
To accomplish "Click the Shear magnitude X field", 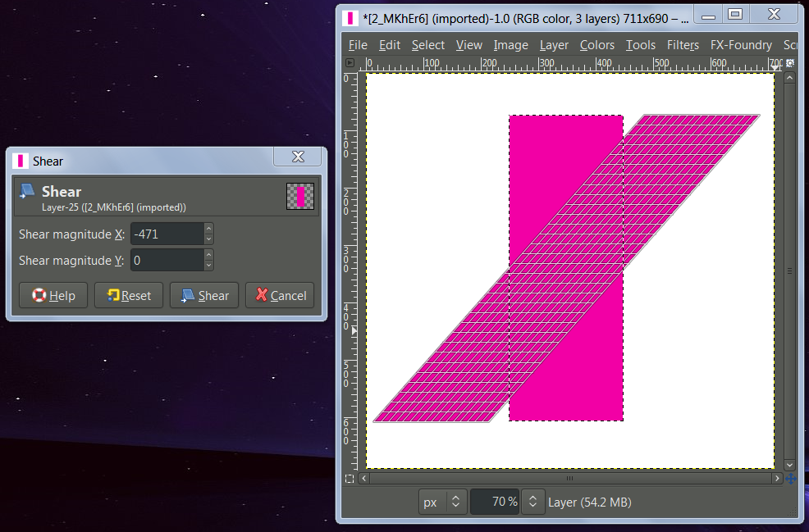I will point(167,234).
